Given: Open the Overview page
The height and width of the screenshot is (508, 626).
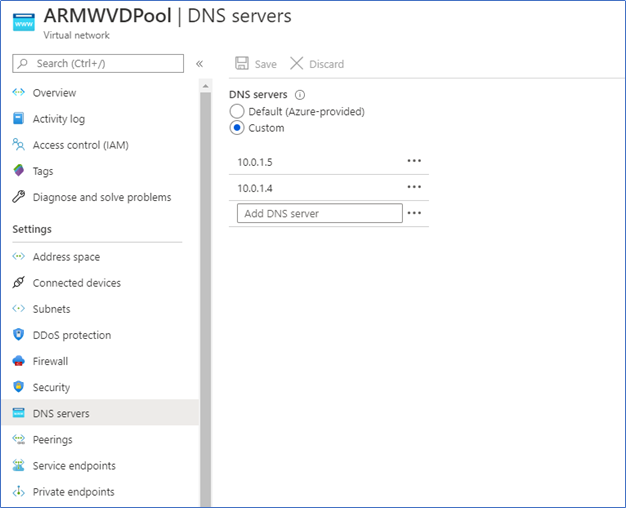Looking at the screenshot, I should [54, 93].
